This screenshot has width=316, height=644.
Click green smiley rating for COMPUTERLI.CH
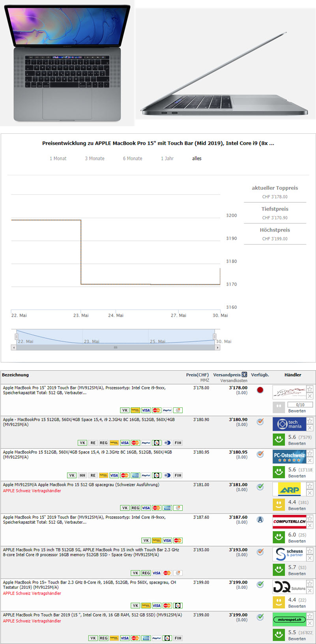pyautogui.click(x=279, y=537)
